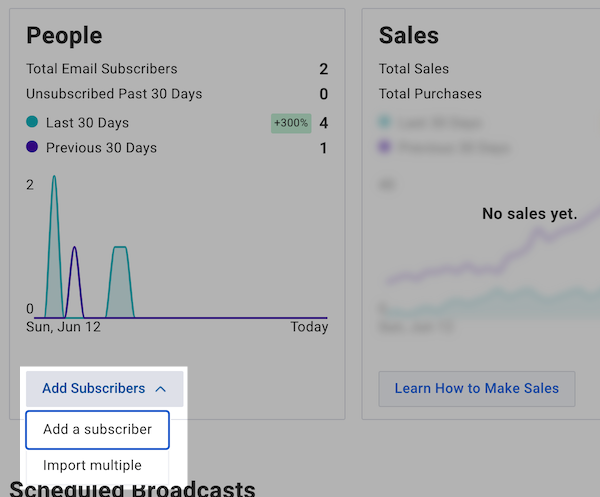Select the Add a subscriber option
Viewport: 600px width, 497px height.
point(98,430)
